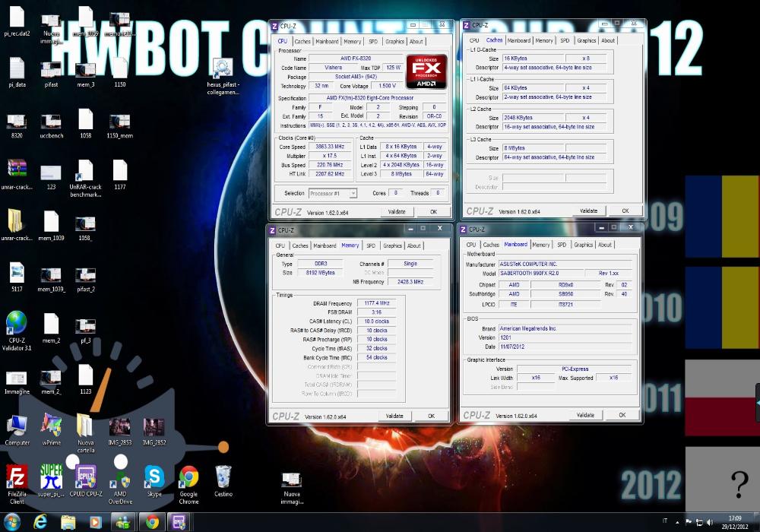760x532 pixels.
Task: Open the 5117 desktop file icon
Action: click(17, 277)
